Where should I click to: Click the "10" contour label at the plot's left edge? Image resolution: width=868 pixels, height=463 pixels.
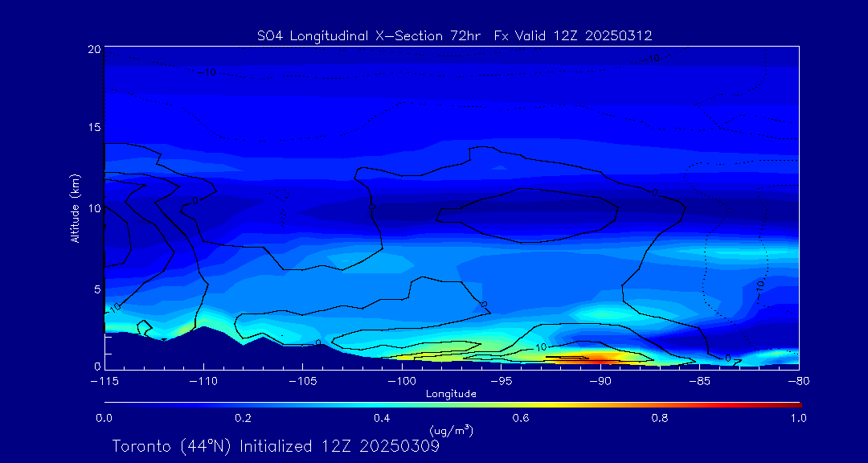[115, 307]
